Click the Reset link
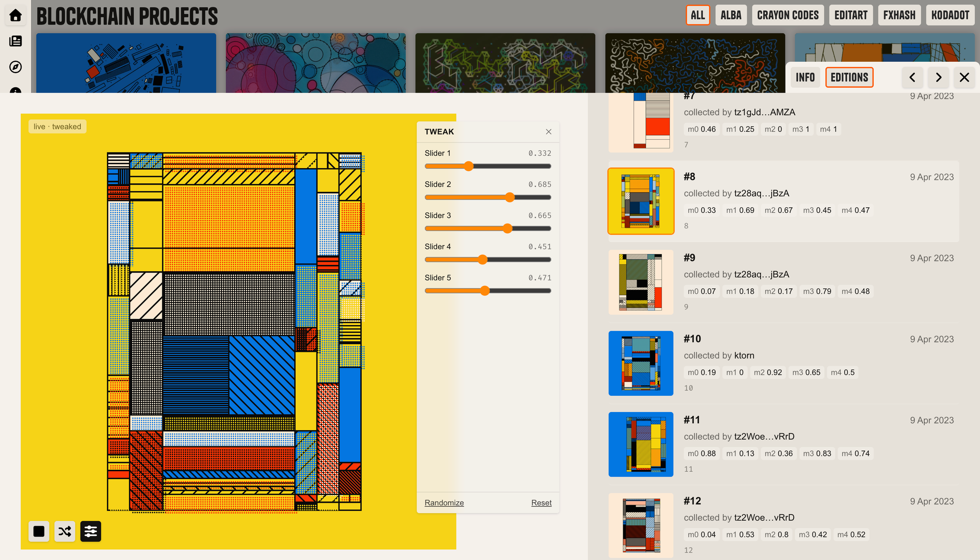The width and height of the screenshot is (980, 560). pyautogui.click(x=541, y=503)
